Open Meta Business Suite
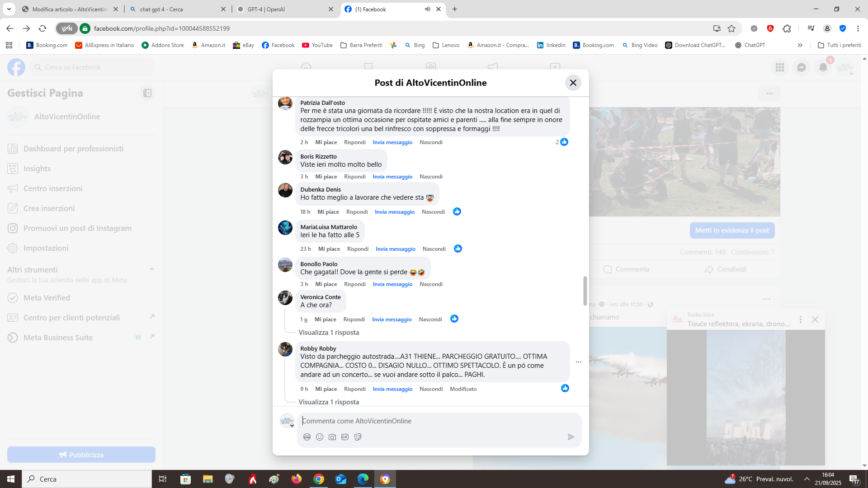The width and height of the screenshot is (868, 488). [x=81, y=338]
